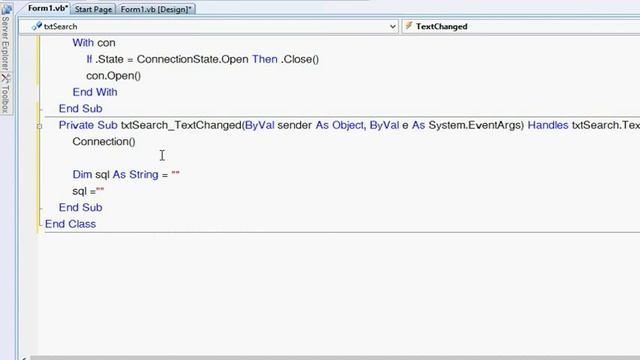The height and width of the screenshot is (360, 640).
Task: Open the TextChanged method name dropdown
Action: point(521,27)
